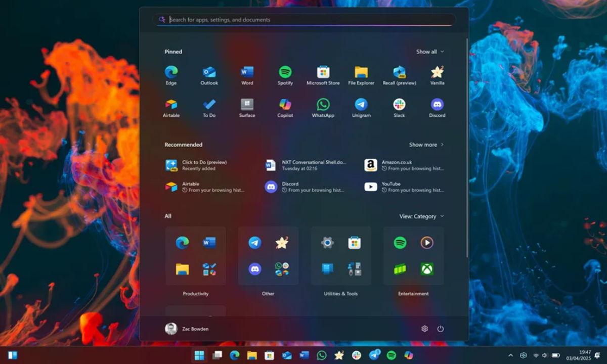Open Settings via the gear icon
The width and height of the screenshot is (607, 364).
click(x=425, y=328)
